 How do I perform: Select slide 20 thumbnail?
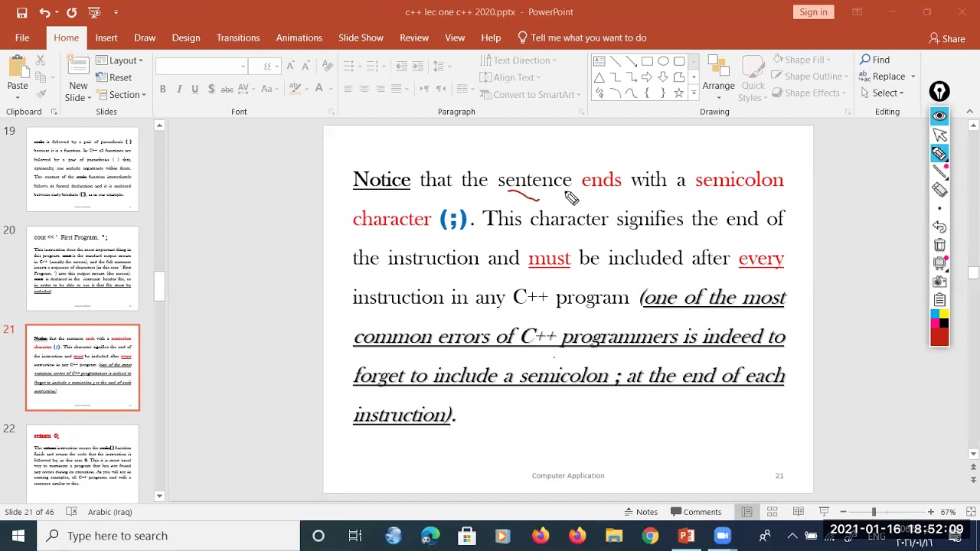(83, 268)
